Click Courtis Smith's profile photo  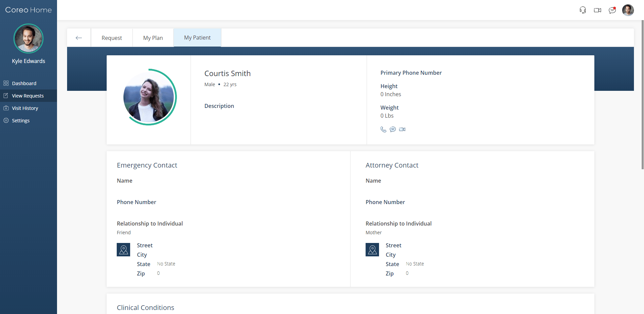pyautogui.click(x=149, y=97)
